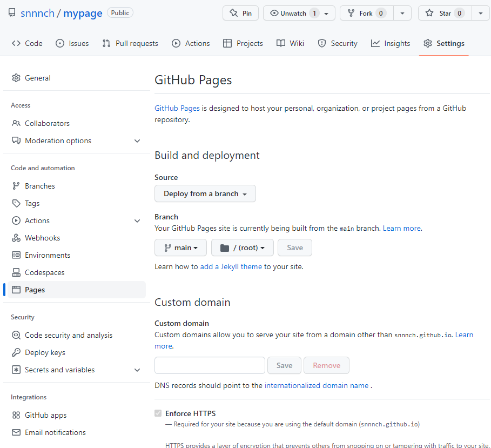Click the fork icon in Fork button
The width and height of the screenshot is (491, 448).
point(351,13)
